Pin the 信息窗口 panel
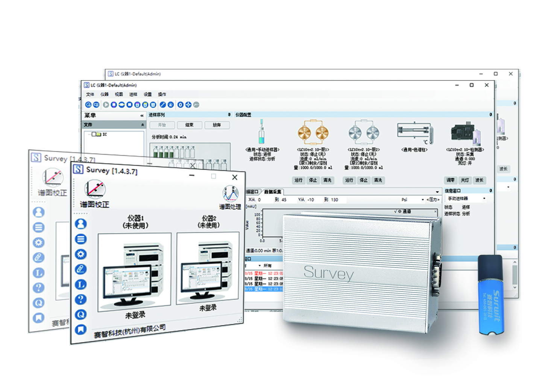 tap(490, 191)
